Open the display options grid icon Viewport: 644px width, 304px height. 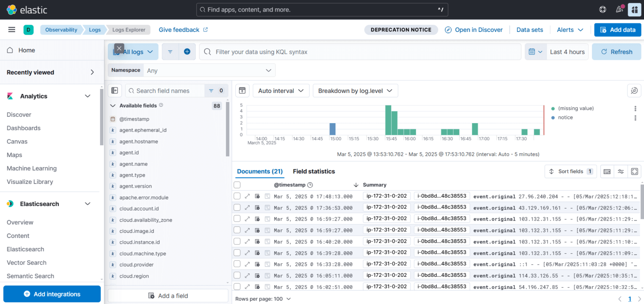click(x=607, y=171)
